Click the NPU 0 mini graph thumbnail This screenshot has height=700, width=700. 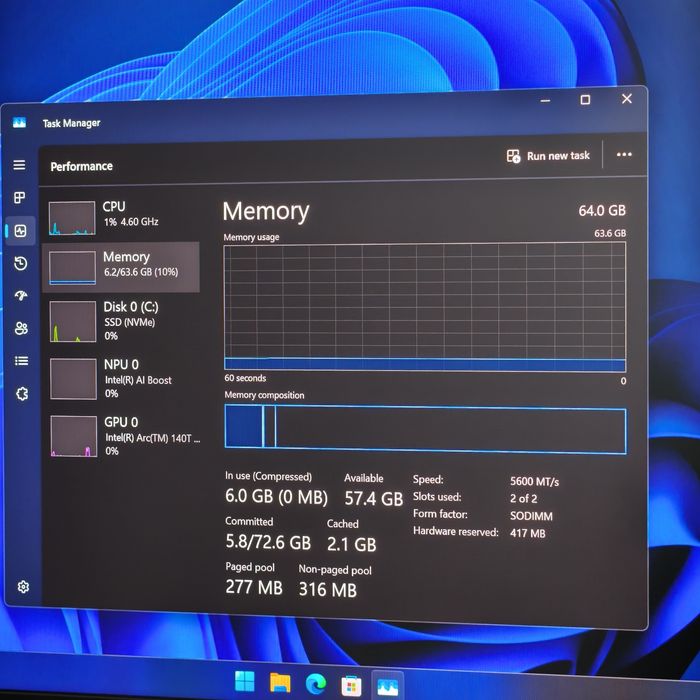point(73,379)
